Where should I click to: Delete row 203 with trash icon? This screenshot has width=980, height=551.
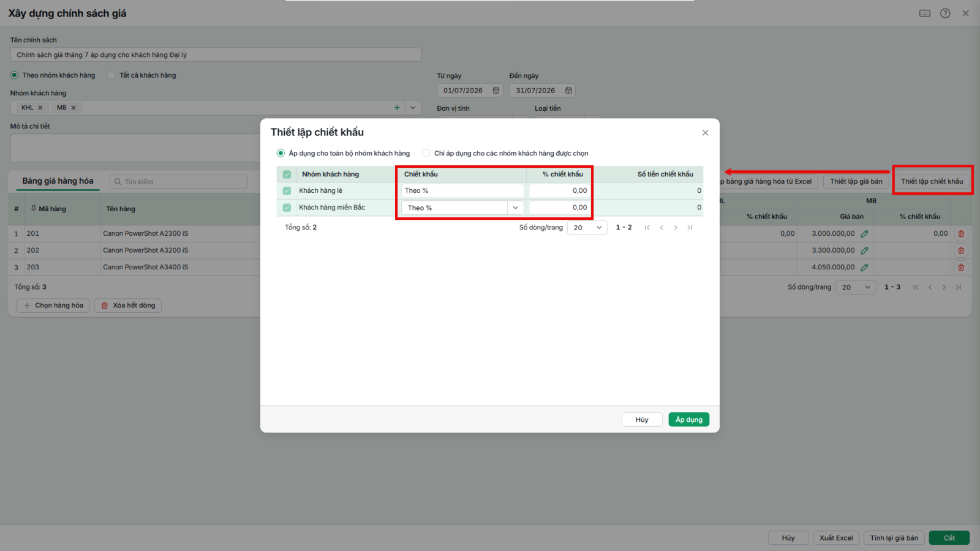[x=961, y=268]
